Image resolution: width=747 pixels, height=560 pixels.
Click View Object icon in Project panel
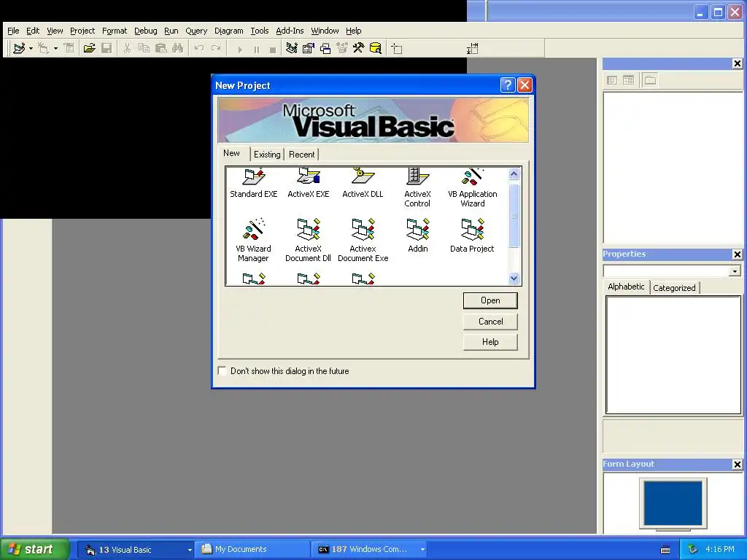click(x=628, y=80)
